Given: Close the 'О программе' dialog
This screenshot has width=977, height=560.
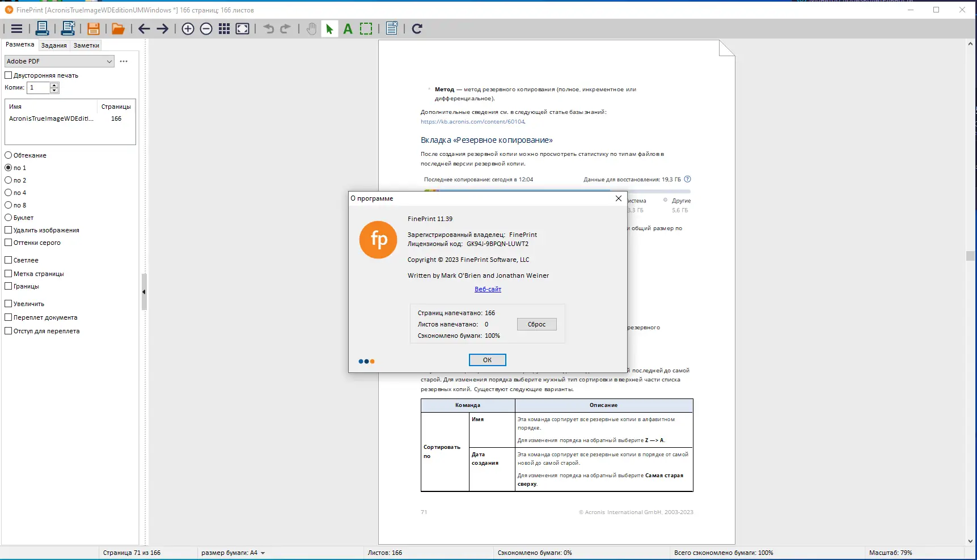Looking at the screenshot, I should [x=619, y=198].
